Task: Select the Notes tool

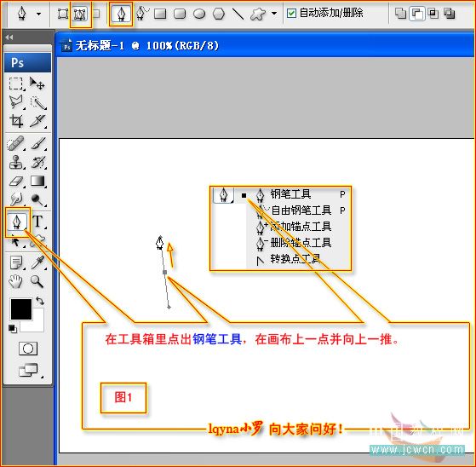Action: coord(16,262)
